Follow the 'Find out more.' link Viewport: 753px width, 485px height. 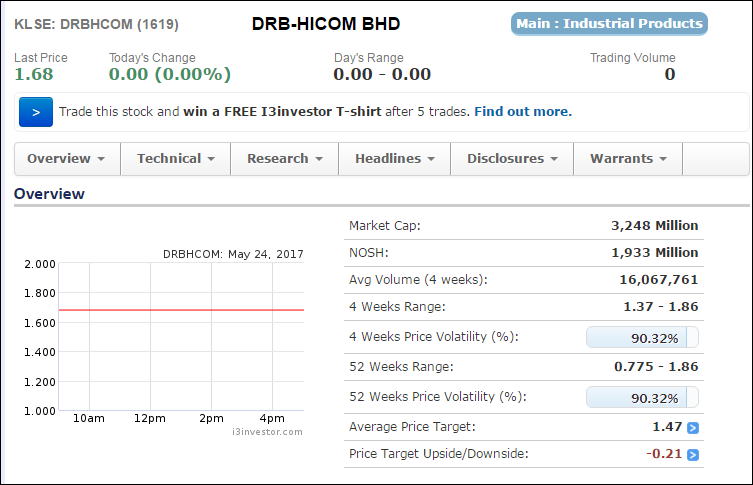click(523, 112)
